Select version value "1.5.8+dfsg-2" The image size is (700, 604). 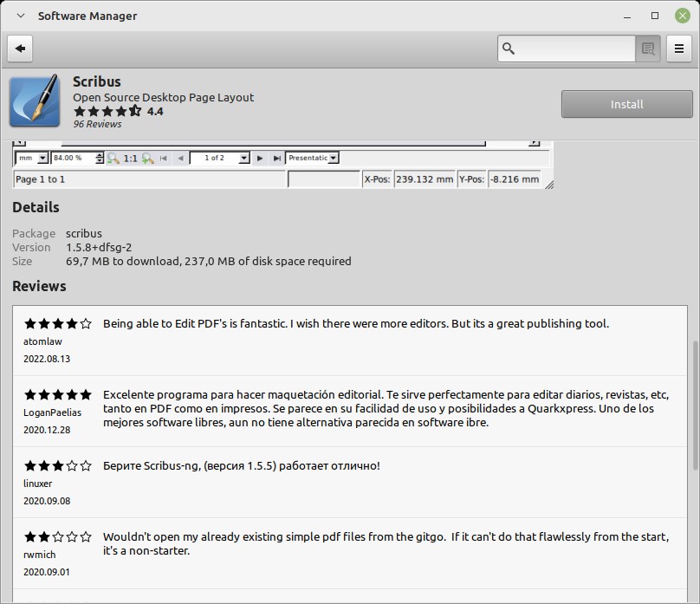[x=99, y=247]
